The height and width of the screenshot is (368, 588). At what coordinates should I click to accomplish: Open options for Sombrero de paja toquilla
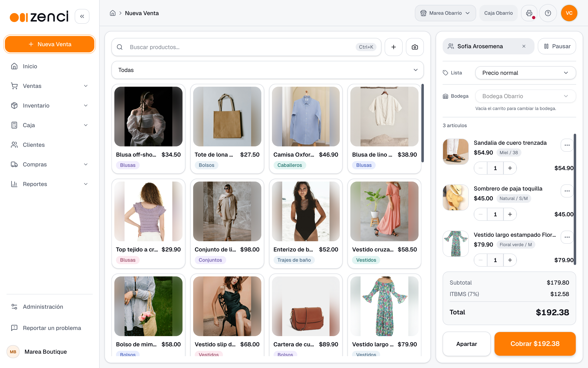pyautogui.click(x=567, y=191)
